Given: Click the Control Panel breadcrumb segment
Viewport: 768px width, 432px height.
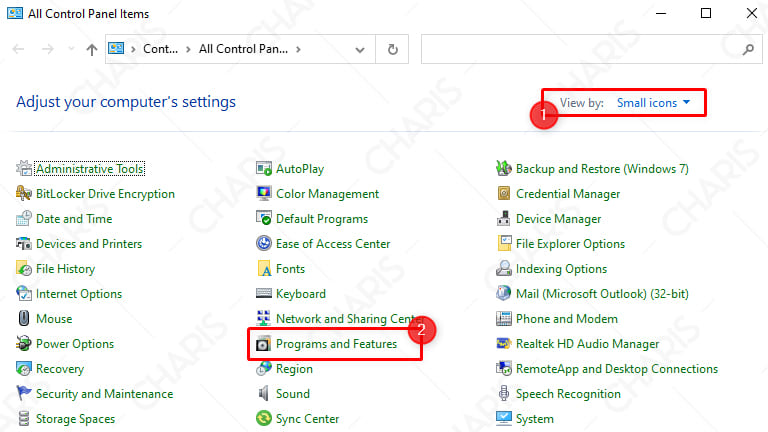Looking at the screenshot, I should pos(160,49).
